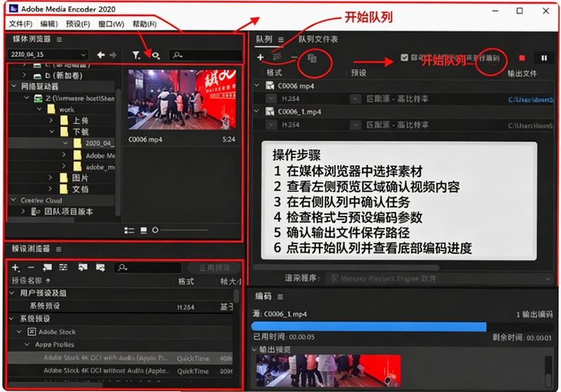561x392 pixels.
Task: Switch media browser to thumbnail view
Action: click(x=143, y=231)
